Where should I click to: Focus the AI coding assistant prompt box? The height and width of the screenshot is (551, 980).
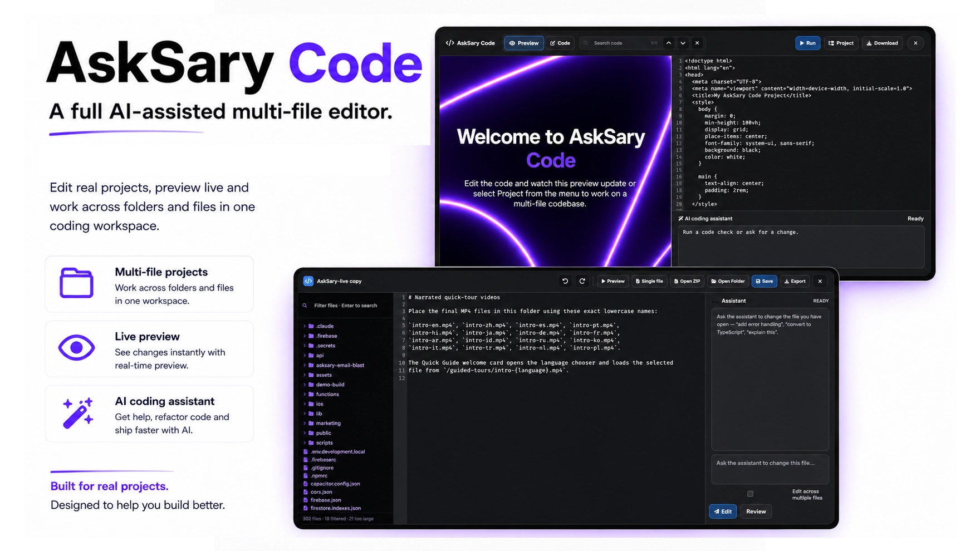(x=801, y=247)
